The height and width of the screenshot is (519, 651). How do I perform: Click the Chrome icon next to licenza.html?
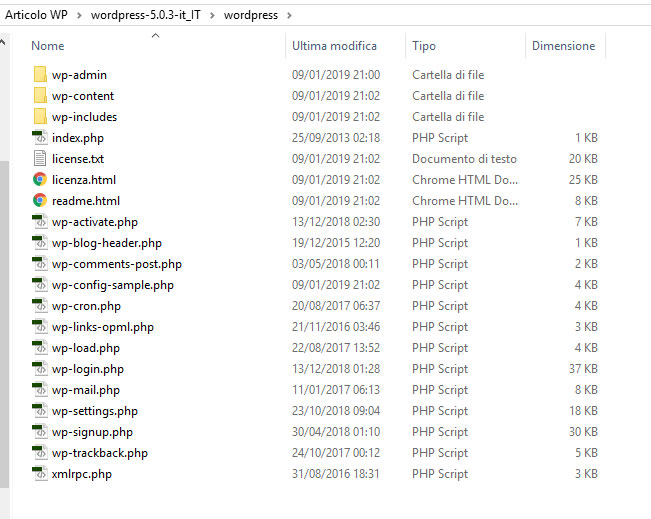pos(40,180)
